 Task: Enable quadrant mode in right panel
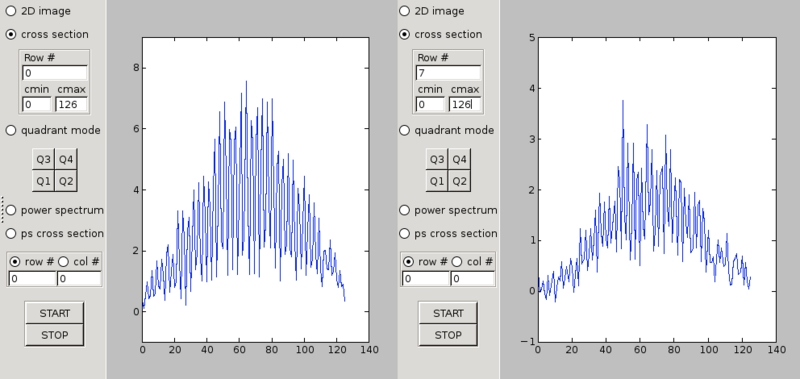pos(404,130)
